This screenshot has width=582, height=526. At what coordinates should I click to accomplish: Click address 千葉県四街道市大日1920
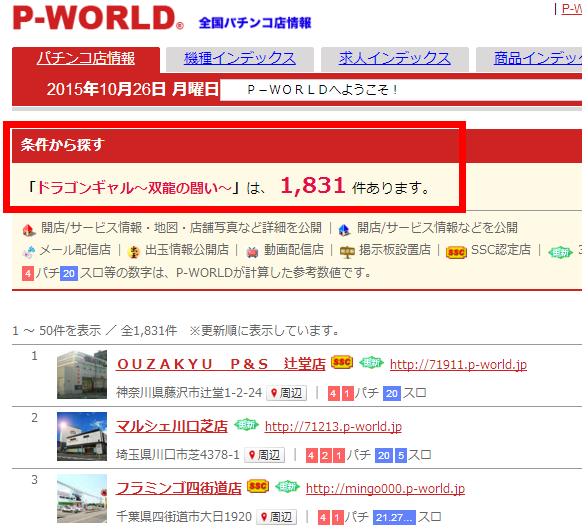click(x=184, y=517)
